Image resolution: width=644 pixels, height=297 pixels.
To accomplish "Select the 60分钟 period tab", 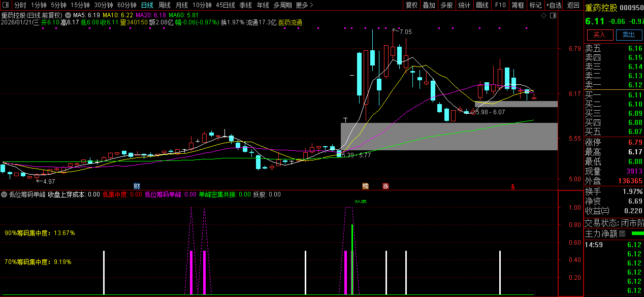I will coord(126,5).
